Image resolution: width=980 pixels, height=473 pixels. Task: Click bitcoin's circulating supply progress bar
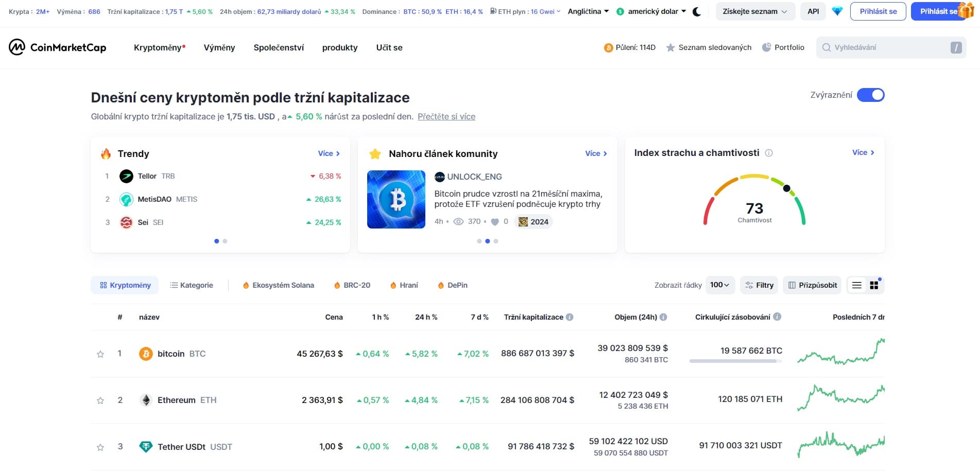(x=735, y=361)
